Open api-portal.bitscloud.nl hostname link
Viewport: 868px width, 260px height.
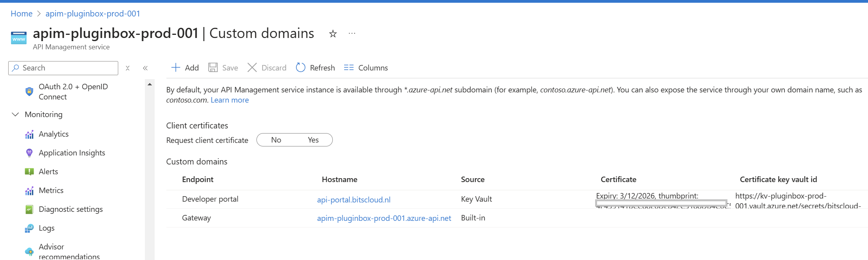coord(354,200)
